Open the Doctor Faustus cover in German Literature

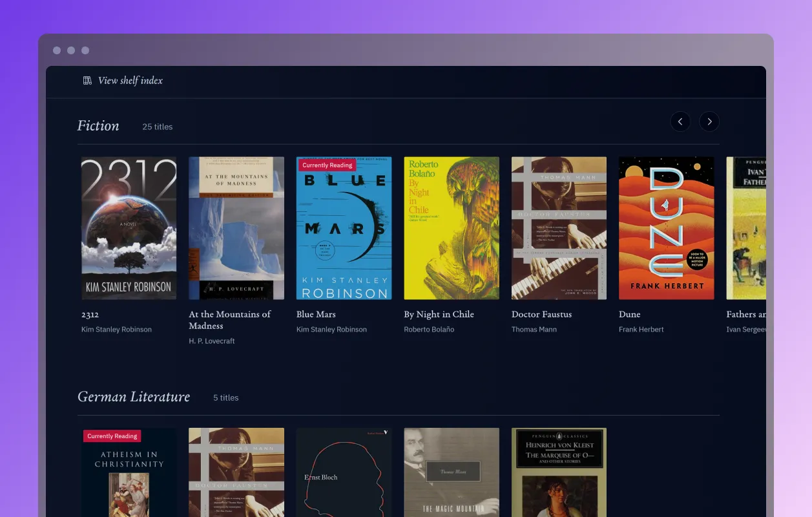[236, 472]
